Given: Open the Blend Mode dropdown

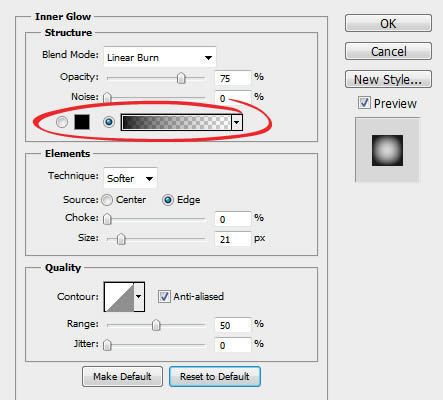Looking at the screenshot, I should (x=160, y=57).
